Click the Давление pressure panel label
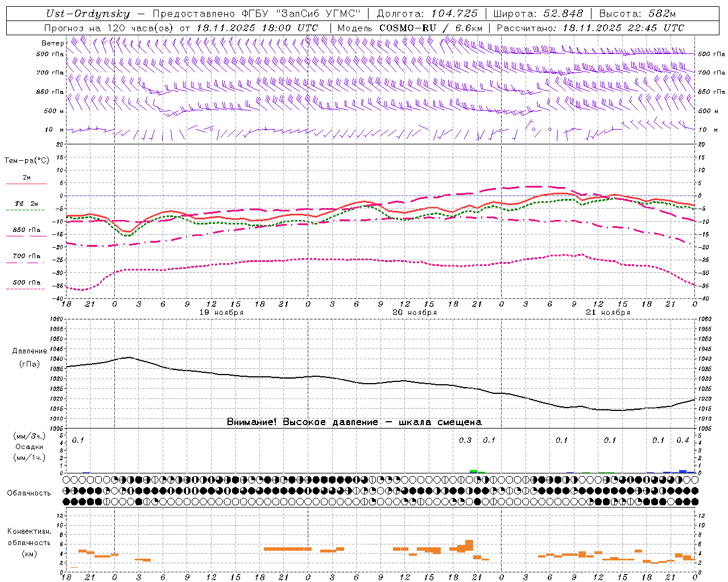 (30, 351)
